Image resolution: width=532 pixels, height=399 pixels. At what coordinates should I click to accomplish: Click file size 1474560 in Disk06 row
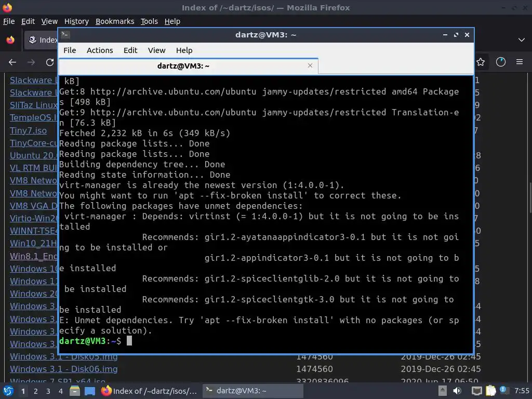(x=314, y=369)
